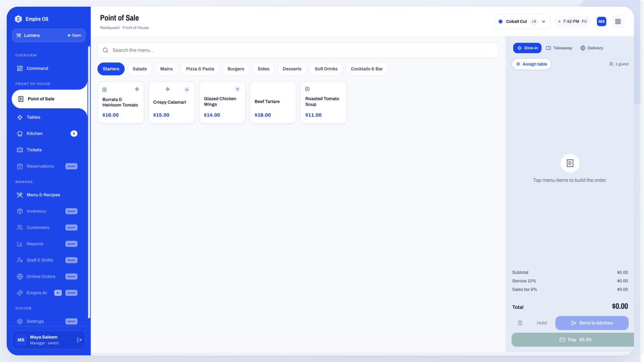Click the Subtotal line
Screen dimensions: 644x362
[570, 273]
